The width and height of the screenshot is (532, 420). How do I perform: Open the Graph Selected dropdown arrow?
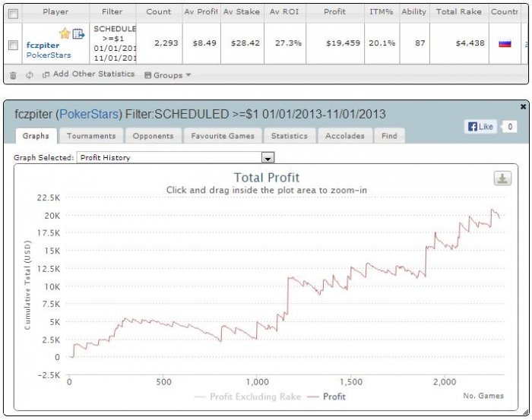coord(268,158)
